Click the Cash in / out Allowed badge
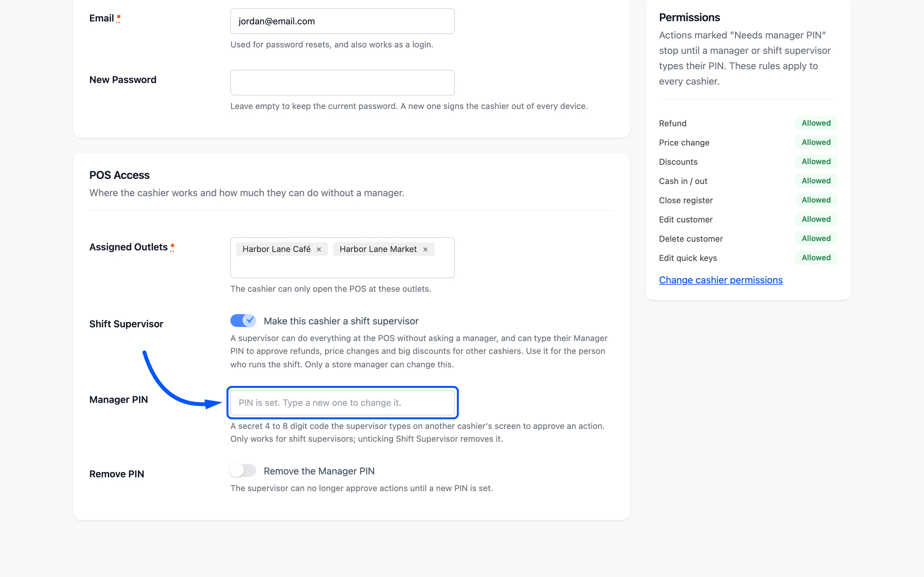 coord(816,180)
